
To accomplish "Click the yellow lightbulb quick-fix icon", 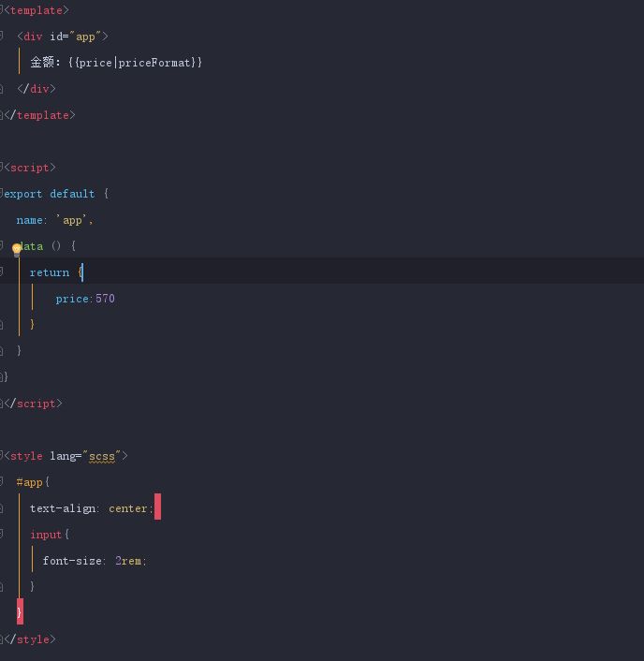I will (17, 249).
